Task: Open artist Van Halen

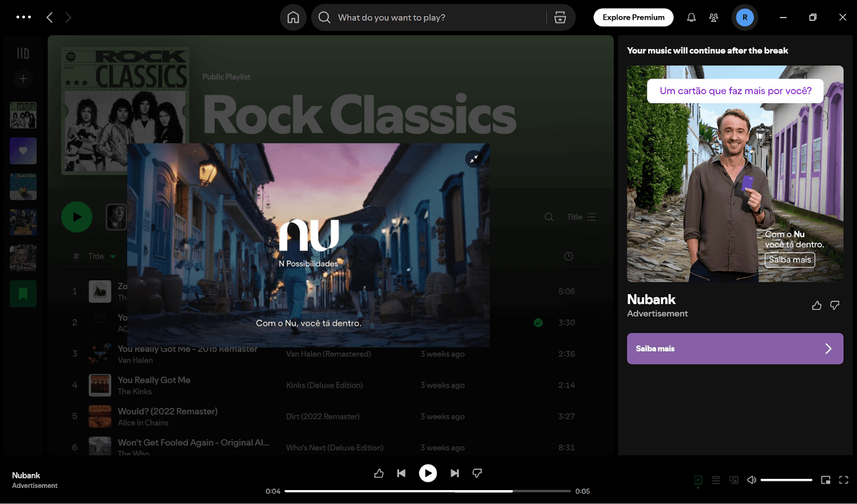Action: pos(135,360)
